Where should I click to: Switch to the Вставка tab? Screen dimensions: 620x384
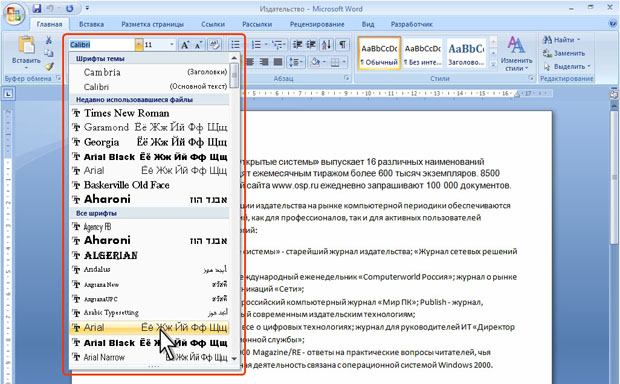pos(91,24)
